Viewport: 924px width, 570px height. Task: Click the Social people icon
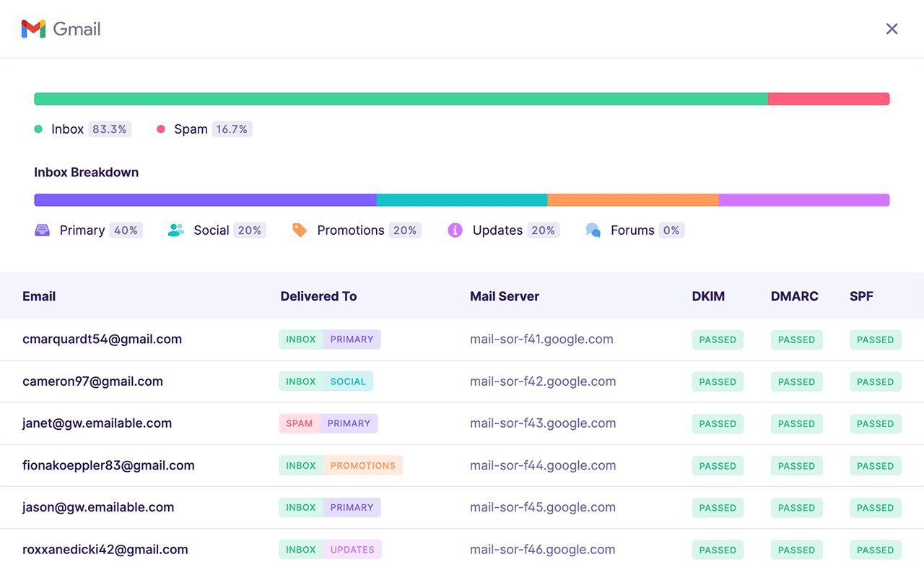176,230
